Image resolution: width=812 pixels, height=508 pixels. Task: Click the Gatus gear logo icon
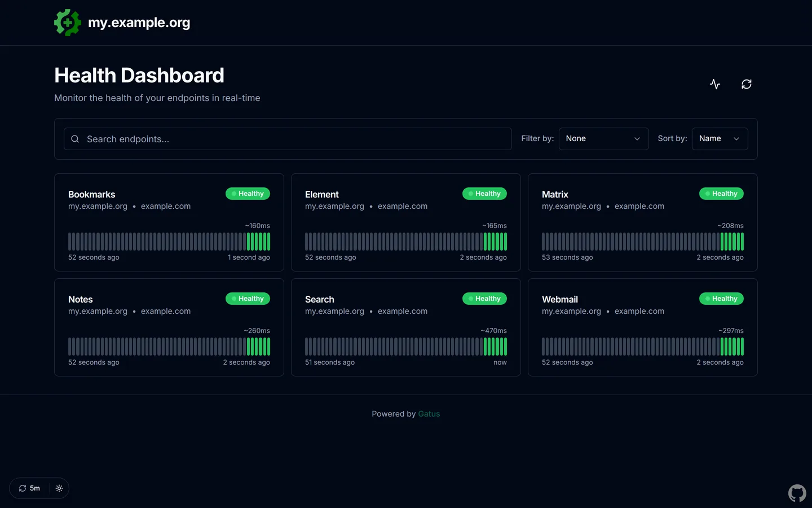(x=68, y=23)
